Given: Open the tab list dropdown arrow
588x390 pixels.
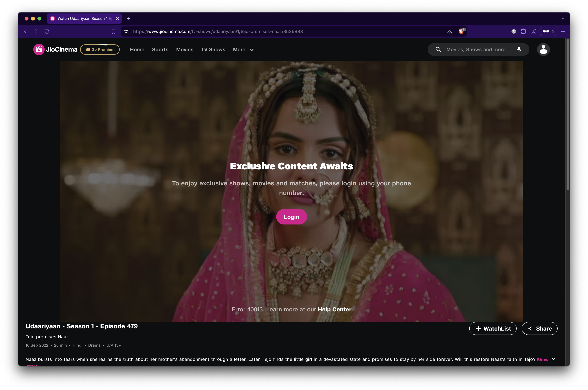Looking at the screenshot, I should 563,19.
